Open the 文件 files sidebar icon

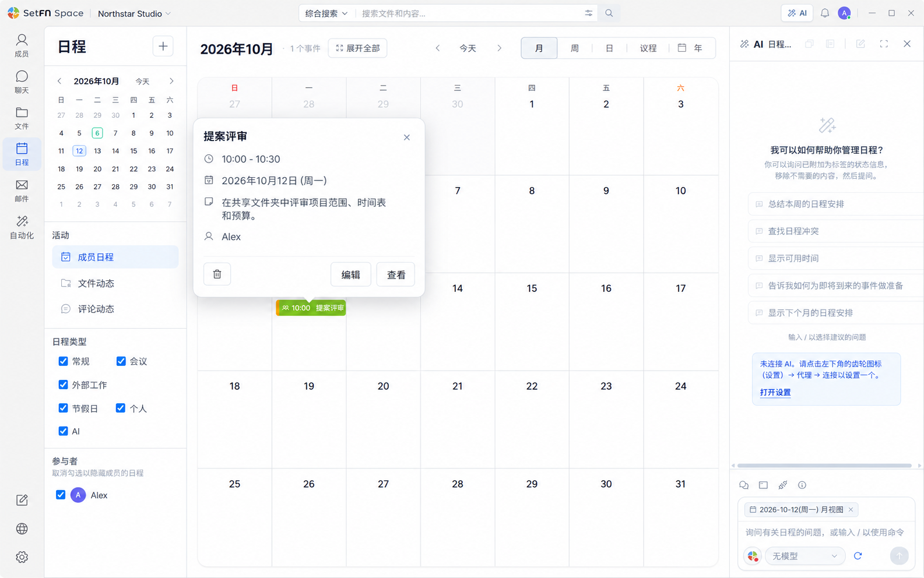click(22, 118)
